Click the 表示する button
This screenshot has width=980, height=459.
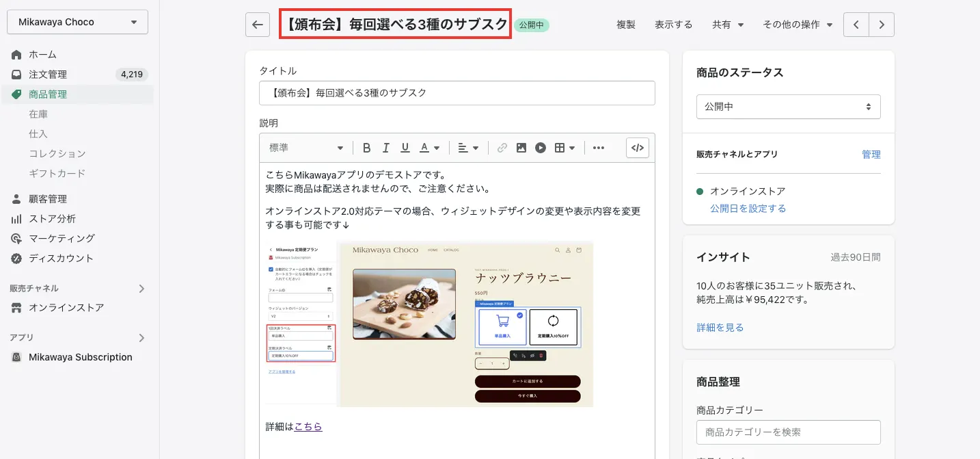[674, 25]
